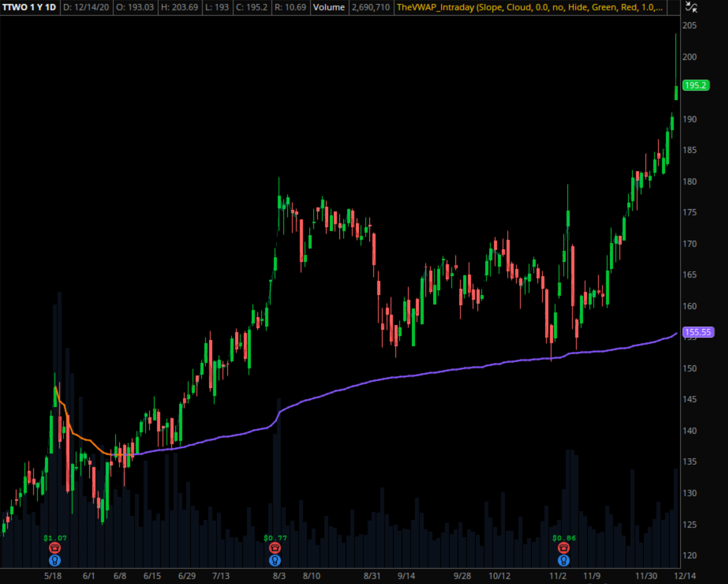
Task: Click the 6/29 date on time axis
Action: [187, 576]
